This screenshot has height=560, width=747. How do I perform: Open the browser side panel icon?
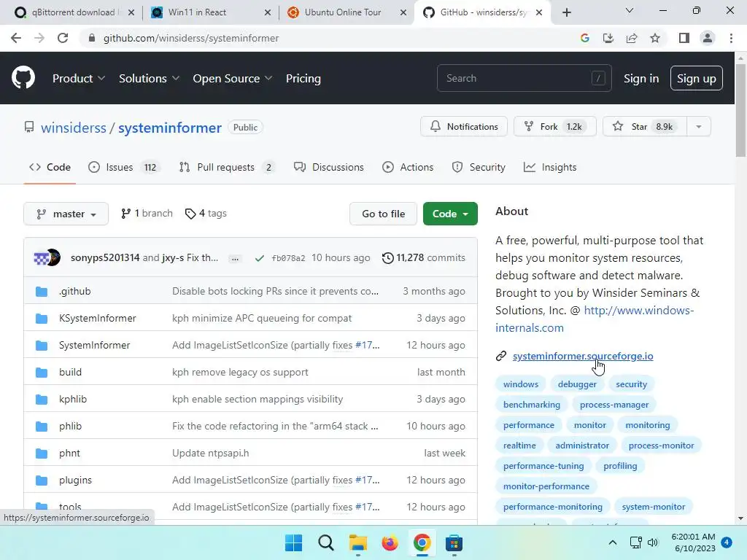684,38
